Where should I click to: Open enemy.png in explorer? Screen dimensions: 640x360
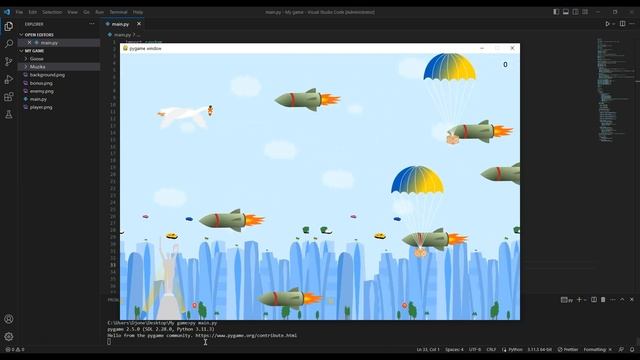point(41,91)
